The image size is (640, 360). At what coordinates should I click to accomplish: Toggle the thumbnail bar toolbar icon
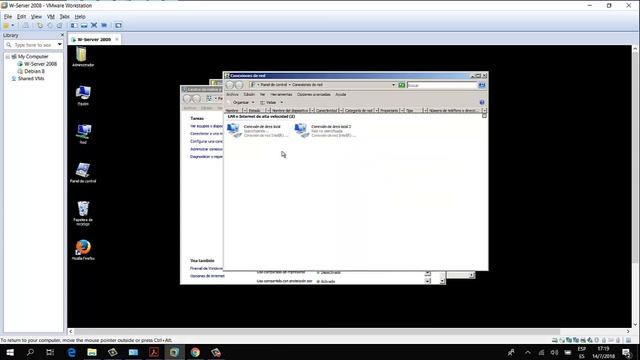click(84, 25)
